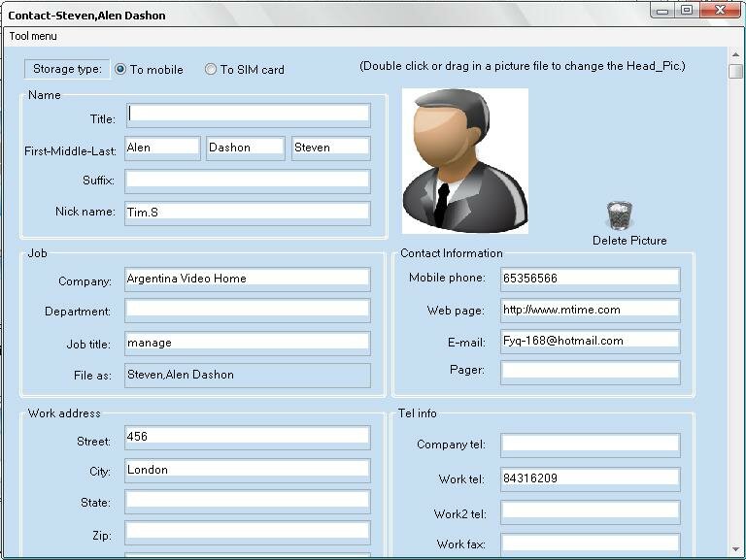Image resolution: width=746 pixels, height=560 pixels.
Task: Click the Company field with Argentina Video Home
Action: click(x=248, y=280)
